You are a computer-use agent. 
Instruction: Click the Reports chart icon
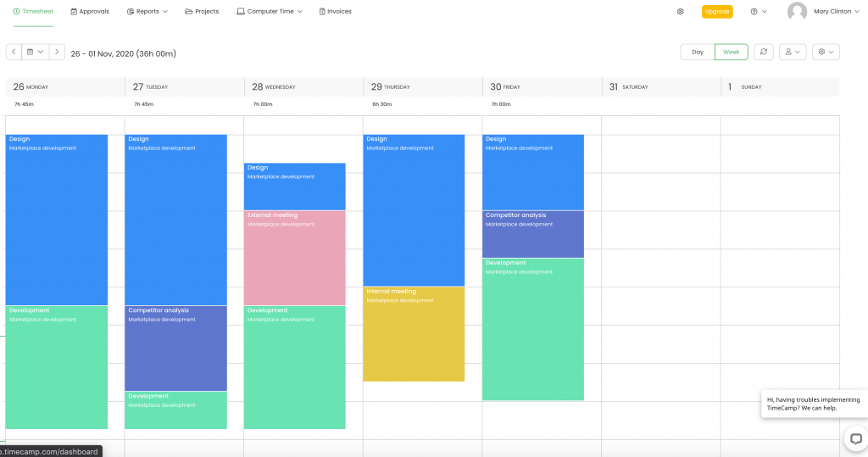131,12
